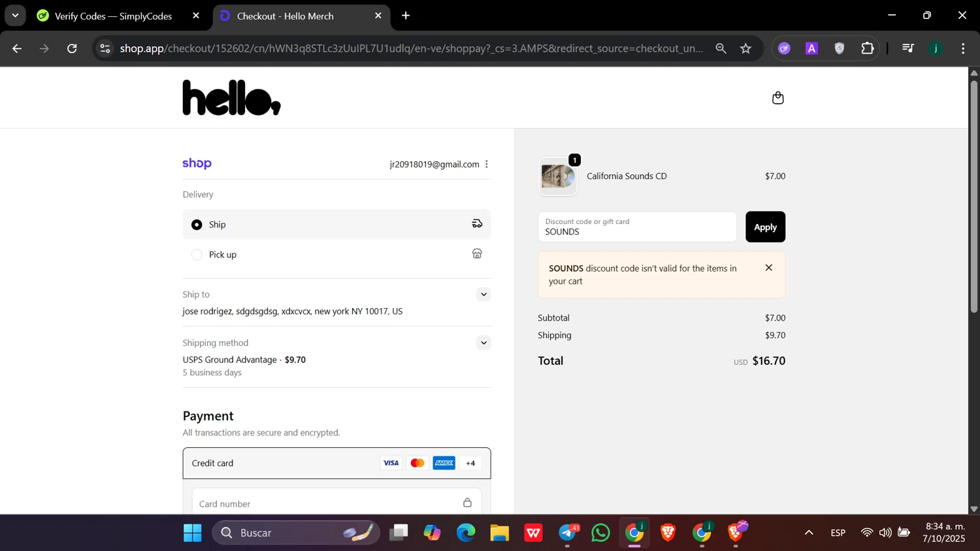Click USPS Ground Advantage shipping text
Image resolution: width=980 pixels, height=551 pixels.
(230, 360)
